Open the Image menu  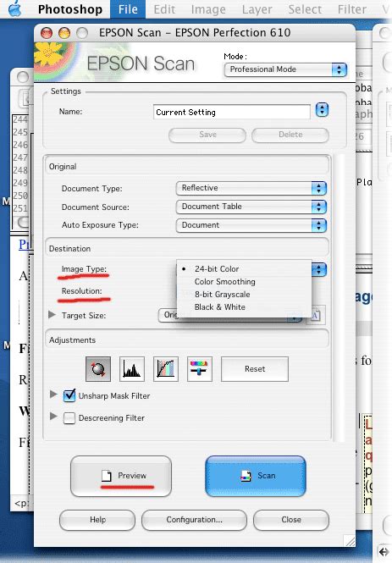coord(208,9)
